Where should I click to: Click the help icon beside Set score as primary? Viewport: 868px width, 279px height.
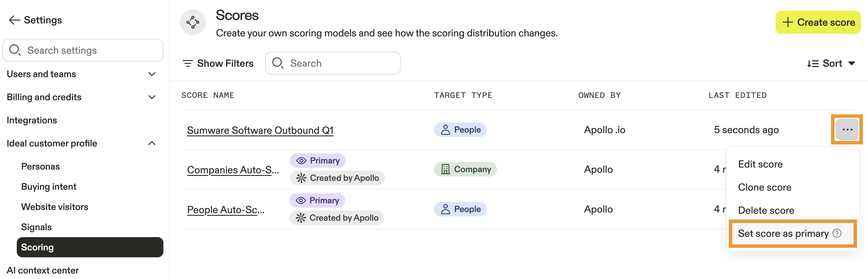pos(837,233)
